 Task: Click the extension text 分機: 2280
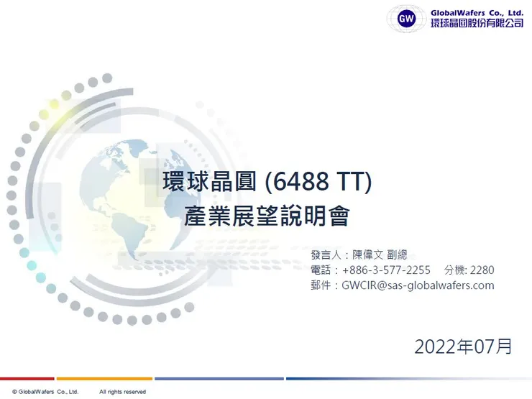click(469, 270)
